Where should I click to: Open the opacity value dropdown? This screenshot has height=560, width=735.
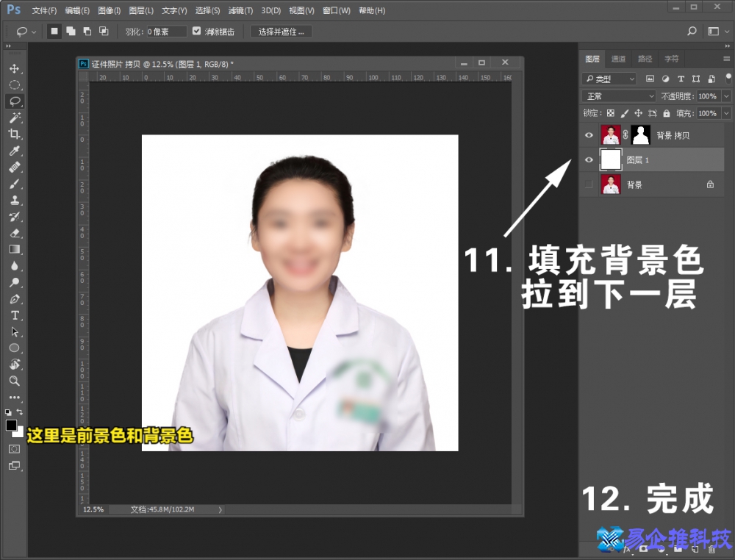coord(725,96)
